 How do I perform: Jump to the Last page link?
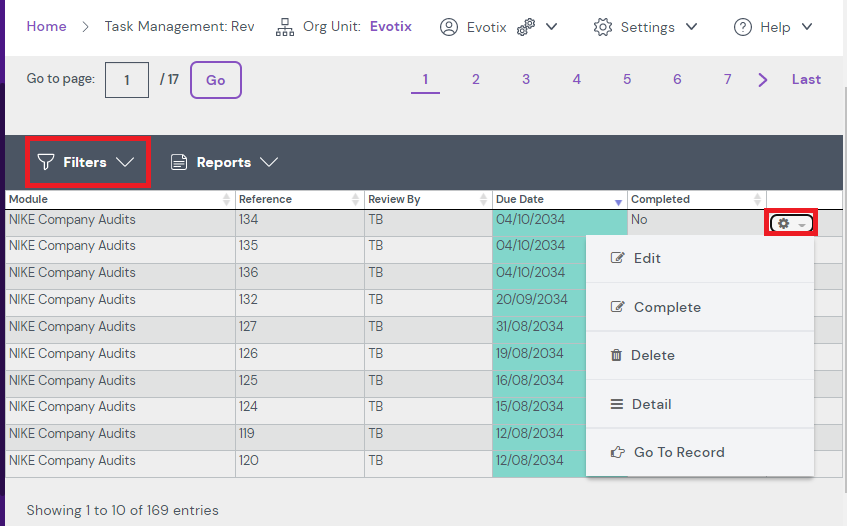pyautogui.click(x=806, y=79)
